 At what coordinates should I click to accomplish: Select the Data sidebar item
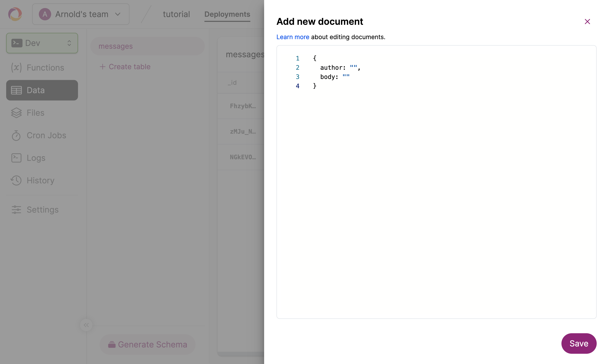pyautogui.click(x=42, y=90)
